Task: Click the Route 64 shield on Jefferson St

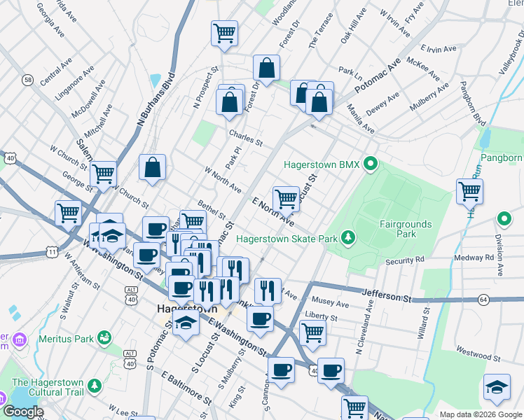Action: [483, 300]
